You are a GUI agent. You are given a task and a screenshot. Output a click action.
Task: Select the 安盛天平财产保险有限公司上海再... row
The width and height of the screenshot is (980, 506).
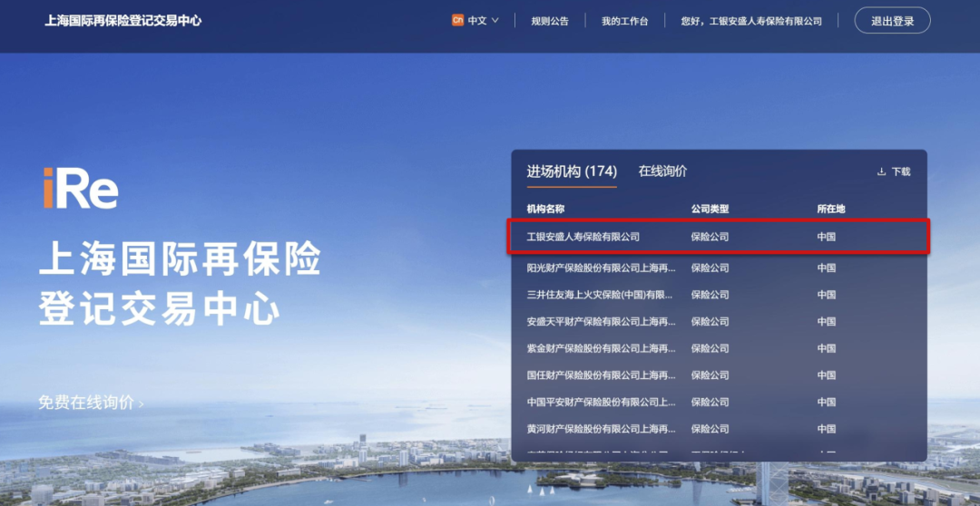click(719, 322)
